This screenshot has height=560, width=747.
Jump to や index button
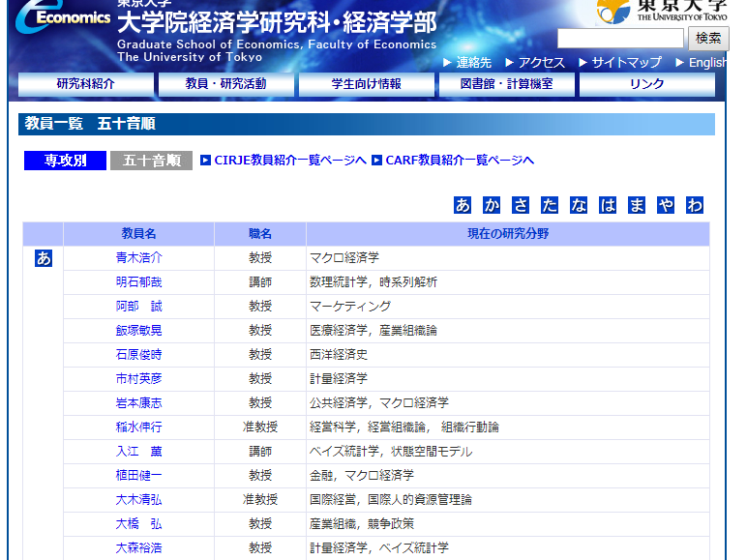pyautogui.click(x=666, y=205)
